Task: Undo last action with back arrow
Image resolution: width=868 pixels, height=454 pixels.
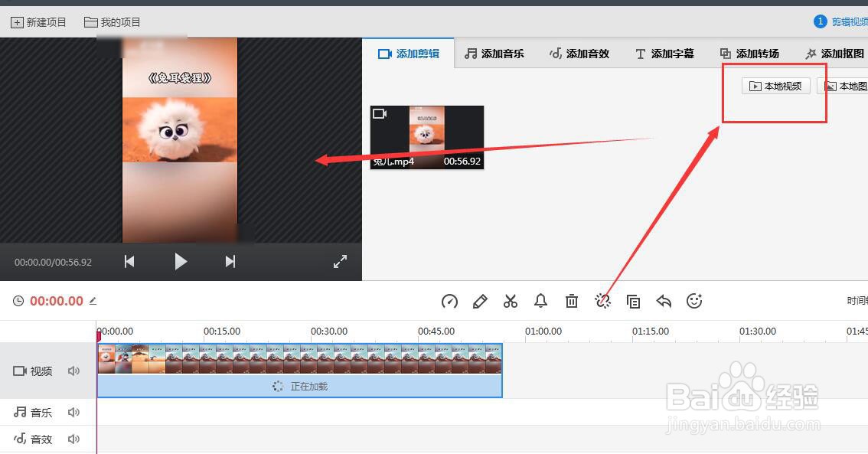Action: tap(664, 301)
